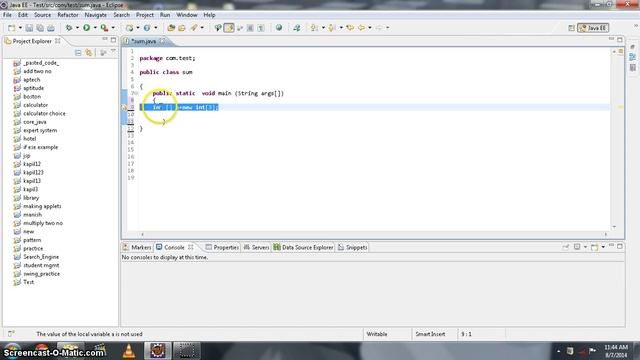This screenshot has width=640, height=360.
Task: Click the Previous Annotation toolbar icon
Action: (332, 28)
